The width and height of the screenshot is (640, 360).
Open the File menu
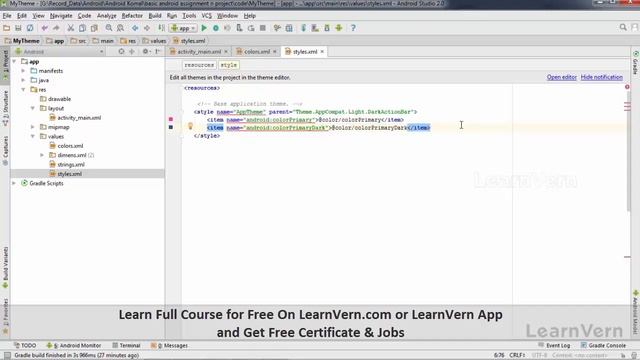[x=7, y=16]
